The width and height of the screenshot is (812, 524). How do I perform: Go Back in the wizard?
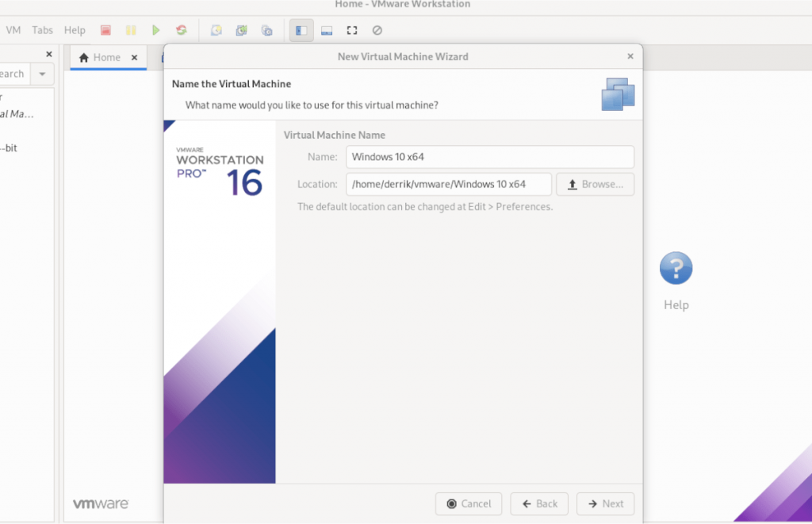pos(539,503)
